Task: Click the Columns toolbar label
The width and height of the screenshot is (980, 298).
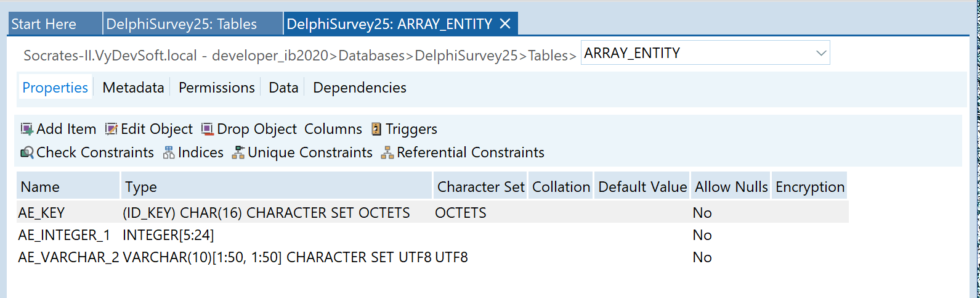Action: coord(333,129)
